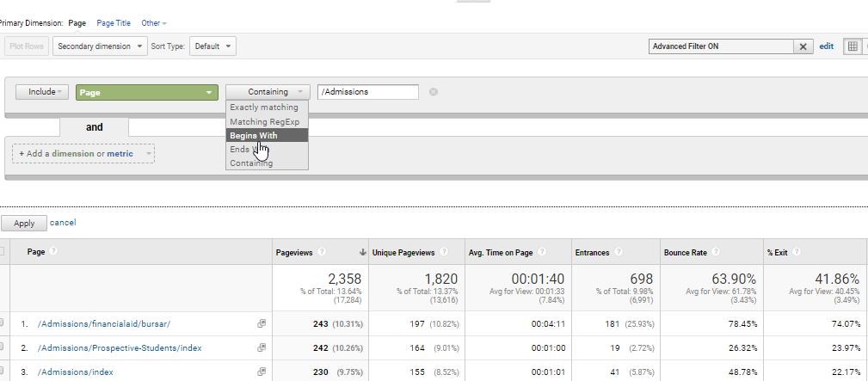Select the data table view icon
This screenshot has height=381, width=868.
(x=853, y=46)
